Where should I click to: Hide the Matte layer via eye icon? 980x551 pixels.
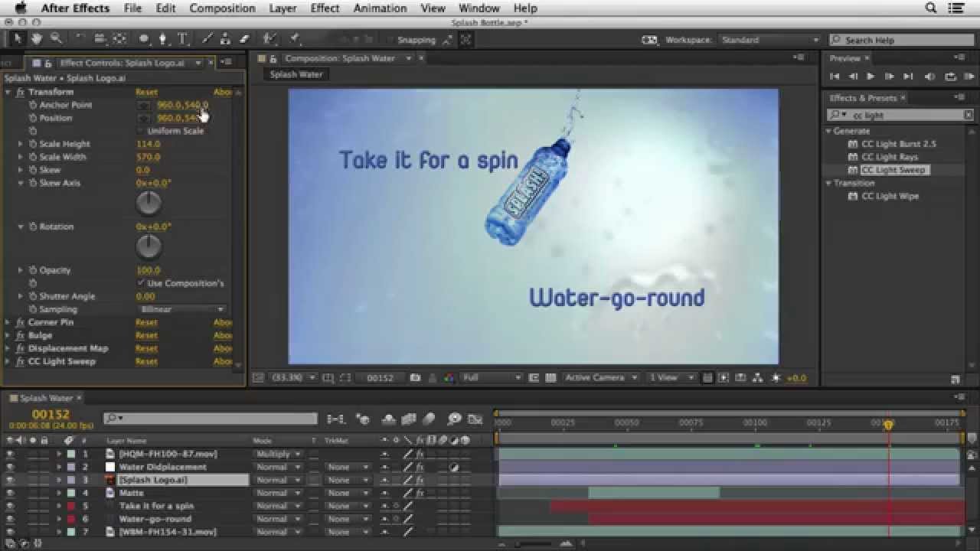(10, 493)
